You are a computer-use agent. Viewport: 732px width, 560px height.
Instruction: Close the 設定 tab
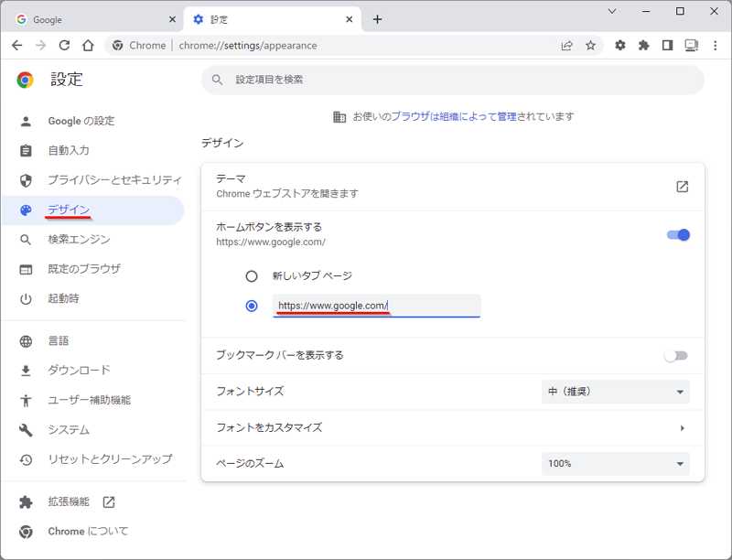[350, 19]
